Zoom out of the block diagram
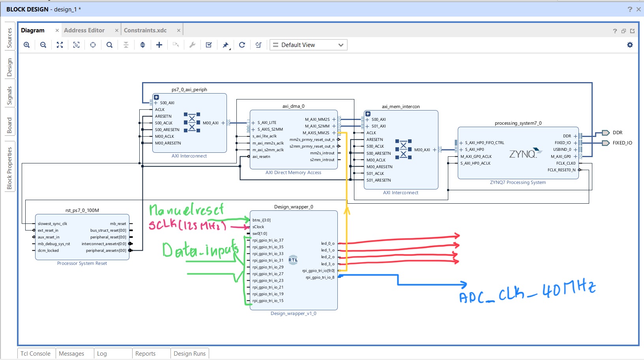 pos(43,45)
